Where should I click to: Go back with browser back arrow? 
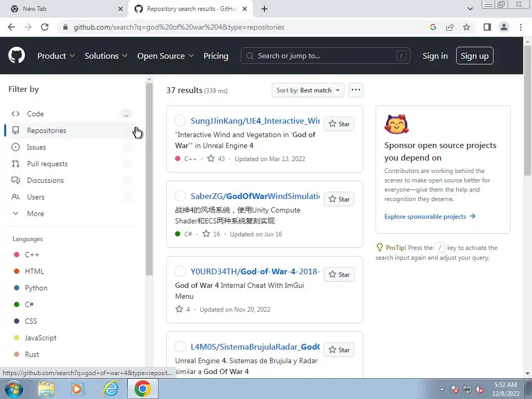pyautogui.click(x=11, y=27)
